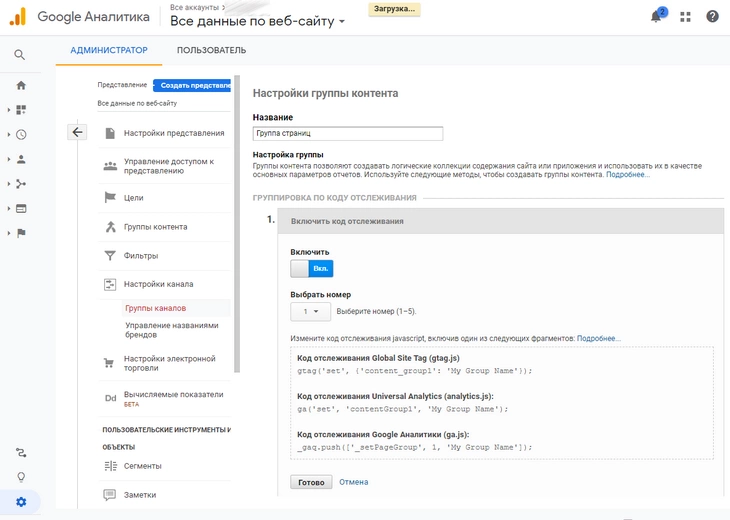Click the ga contentGroup1 analytics.js code snippet
Image resolution: width=730 pixels, height=520 pixels.
click(x=403, y=409)
